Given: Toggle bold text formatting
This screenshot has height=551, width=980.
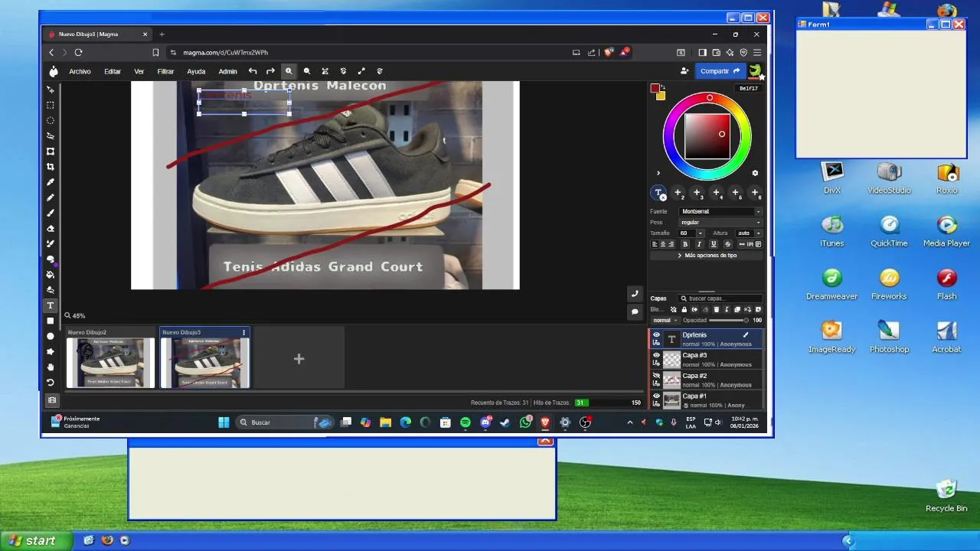Looking at the screenshot, I should point(685,244).
